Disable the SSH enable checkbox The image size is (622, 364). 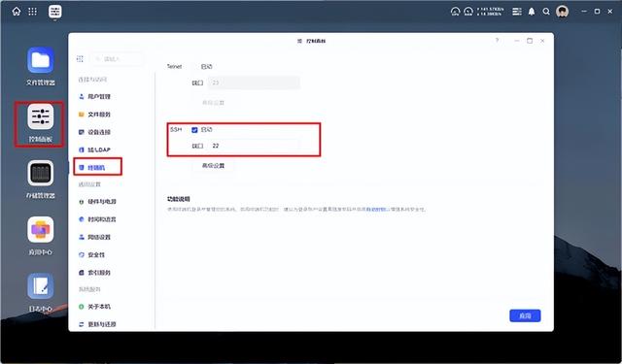[x=194, y=130]
